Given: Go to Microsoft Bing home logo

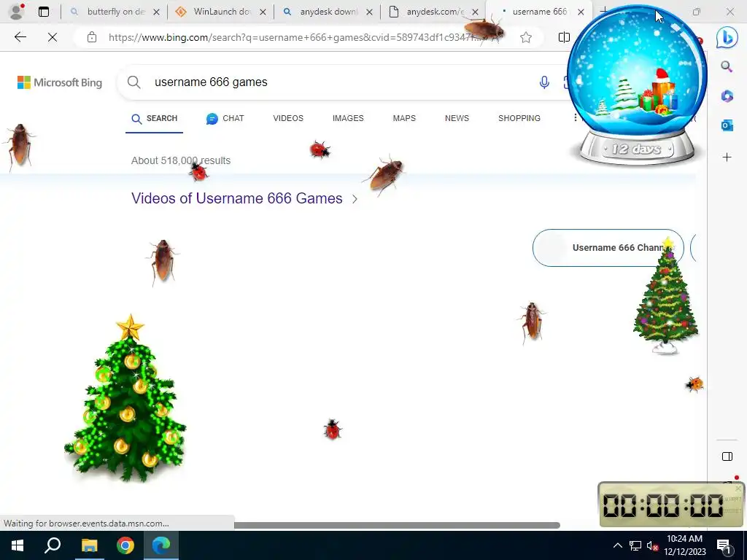Looking at the screenshot, I should (60, 82).
